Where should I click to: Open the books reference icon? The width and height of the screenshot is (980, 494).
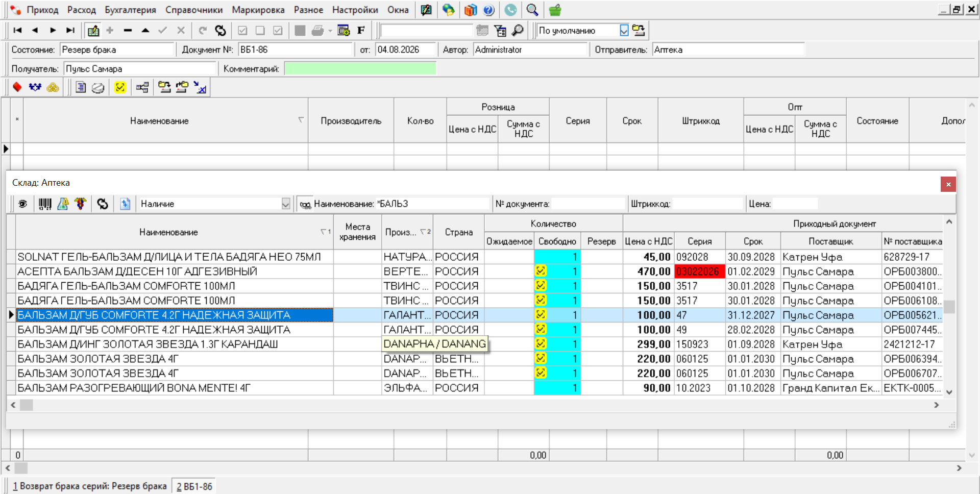(x=471, y=10)
